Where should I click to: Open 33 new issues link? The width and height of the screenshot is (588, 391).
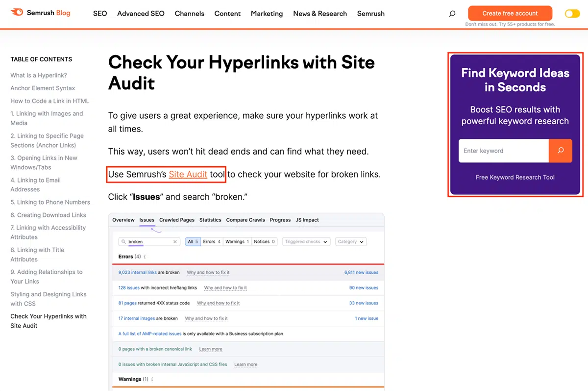coord(364,303)
